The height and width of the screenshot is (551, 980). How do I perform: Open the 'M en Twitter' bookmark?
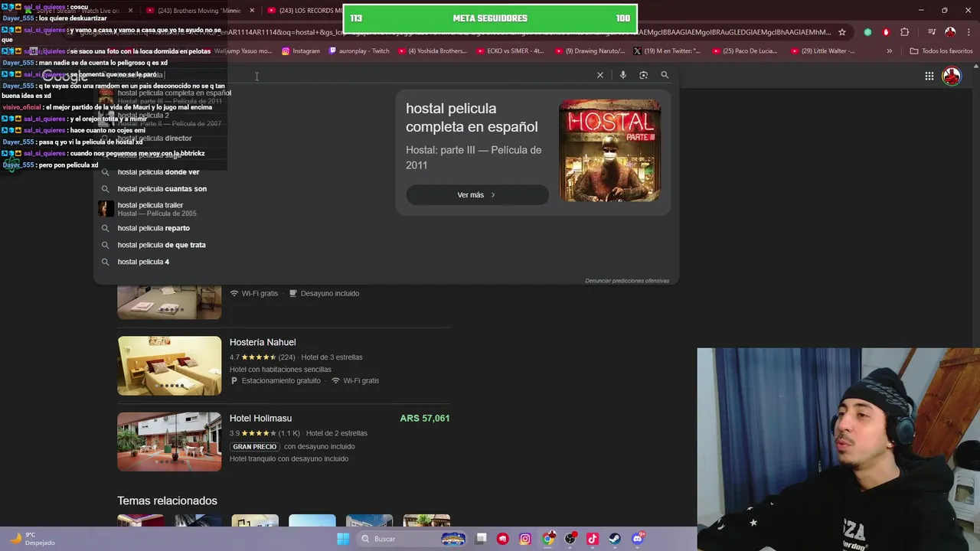tap(667, 51)
